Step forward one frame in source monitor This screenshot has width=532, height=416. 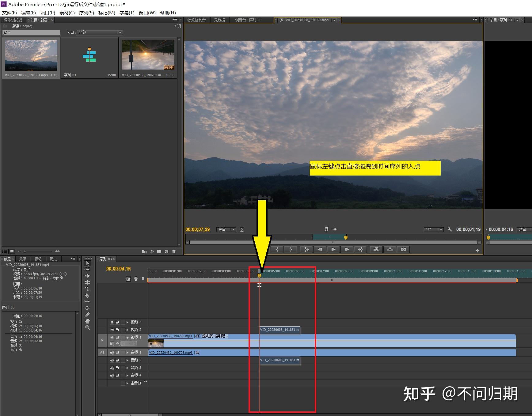click(x=347, y=250)
